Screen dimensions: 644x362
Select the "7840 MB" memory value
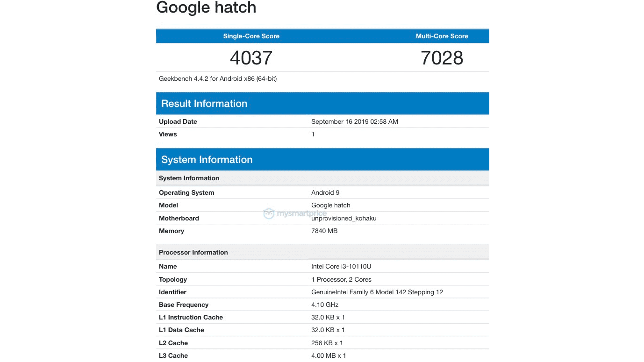[x=324, y=231]
